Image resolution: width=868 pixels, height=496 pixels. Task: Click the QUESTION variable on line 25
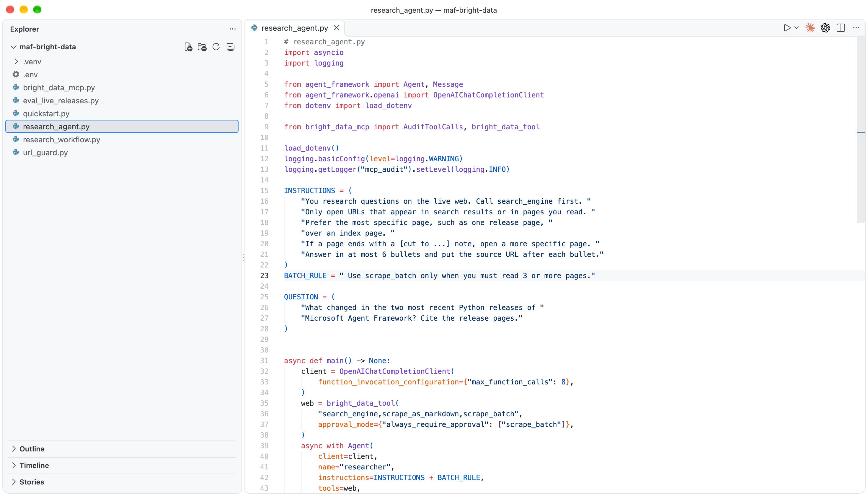pos(301,297)
